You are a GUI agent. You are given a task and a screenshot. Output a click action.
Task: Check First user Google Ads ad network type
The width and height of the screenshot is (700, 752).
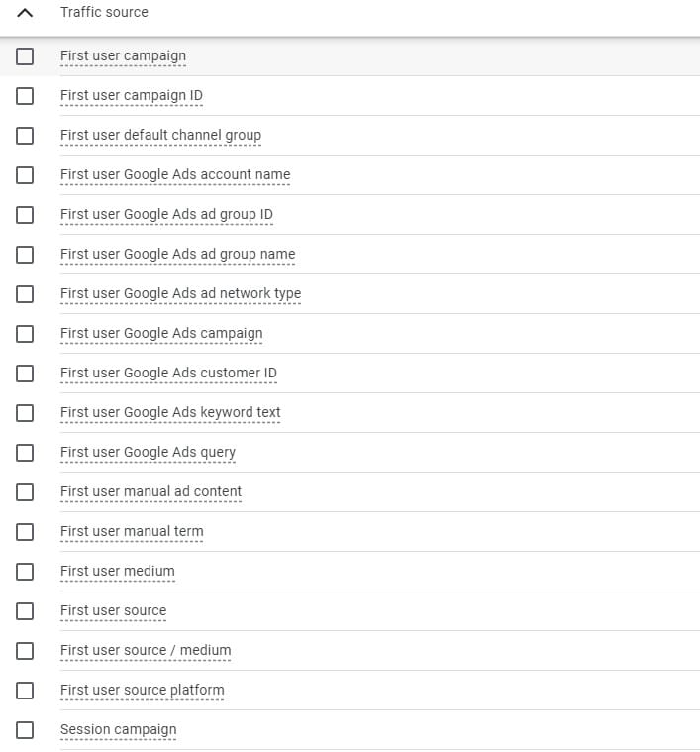click(25, 294)
